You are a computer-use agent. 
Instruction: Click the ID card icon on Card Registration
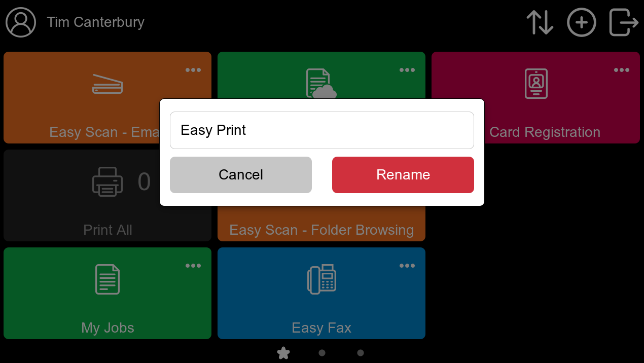point(536,84)
